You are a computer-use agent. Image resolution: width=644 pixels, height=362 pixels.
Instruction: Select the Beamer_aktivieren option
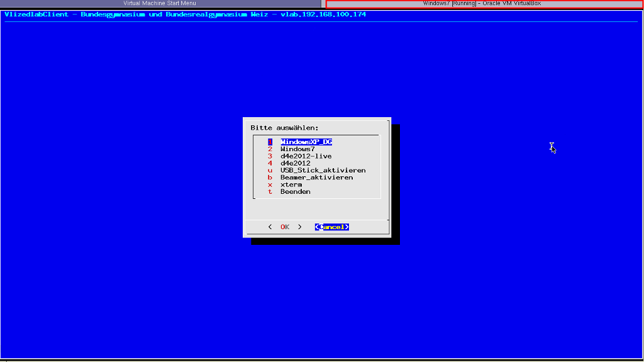pyautogui.click(x=316, y=178)
